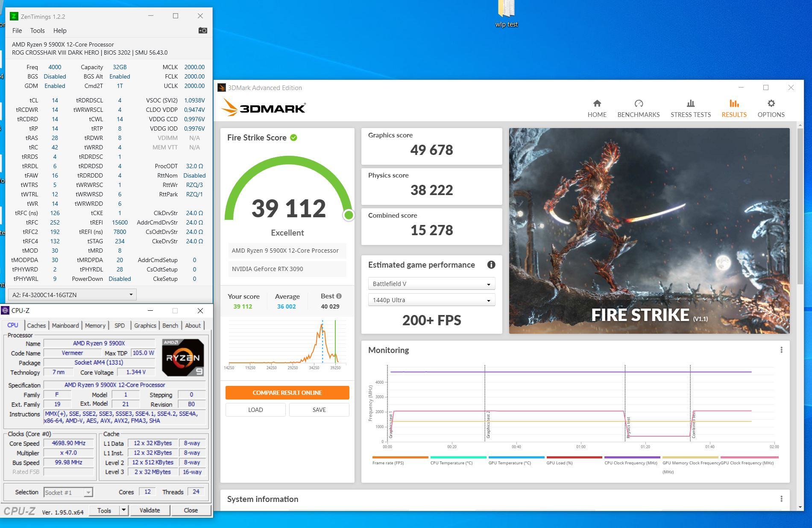The width and height of the screenshot is (812, 528).
Task: Click the Graphics test 2 marker in Monitoring chart
Action: tap(488, 425)
